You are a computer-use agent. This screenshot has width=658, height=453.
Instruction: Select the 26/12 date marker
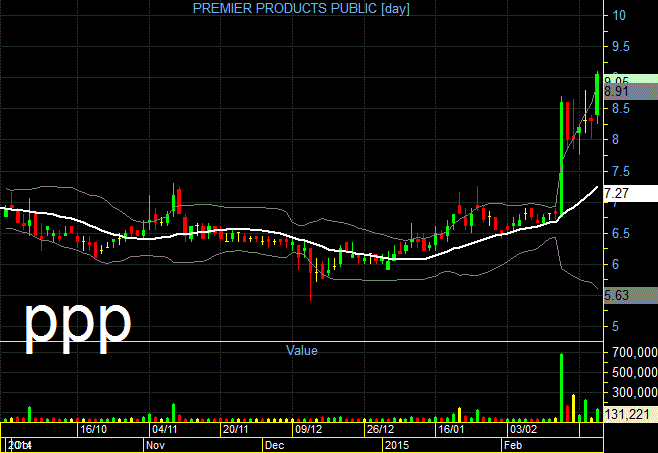pyautogui.click(x=380, y=429)
